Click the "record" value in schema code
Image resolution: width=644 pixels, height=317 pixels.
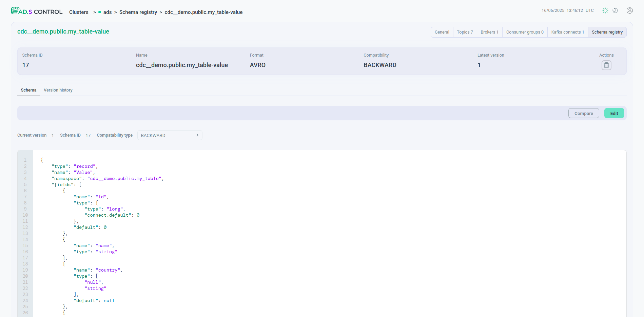click(84, 166)
